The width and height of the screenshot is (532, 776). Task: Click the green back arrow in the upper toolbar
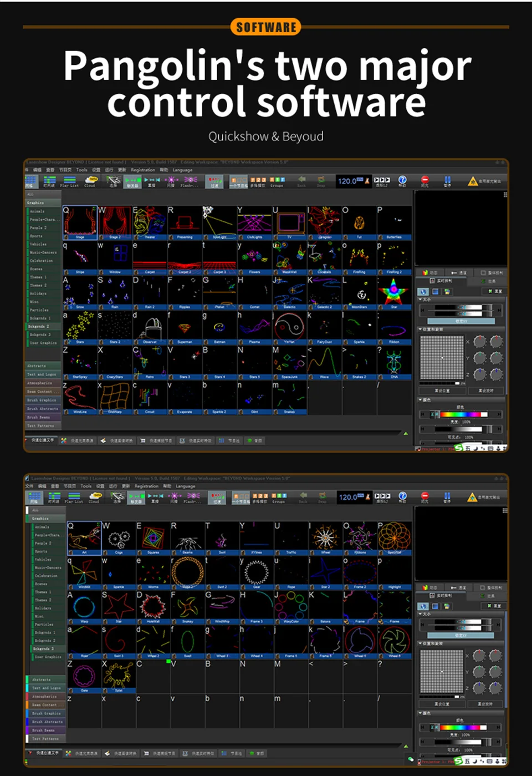(302, 180)
